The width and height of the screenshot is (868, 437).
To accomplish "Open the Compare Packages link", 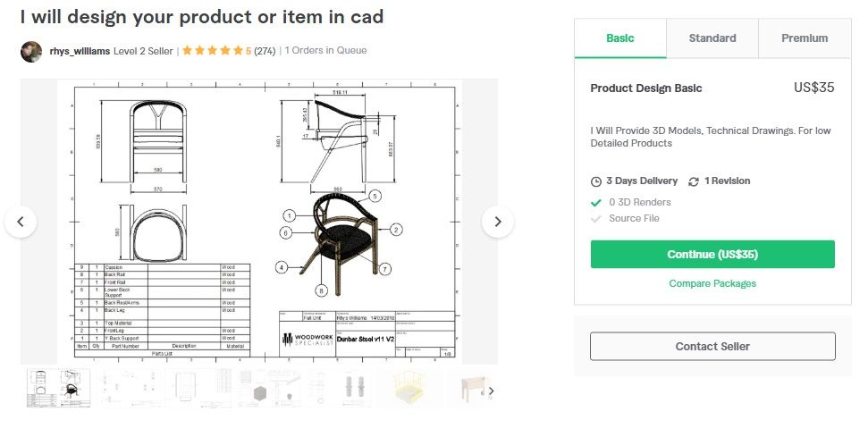I will pyautogui.click(x=712, y=284).
